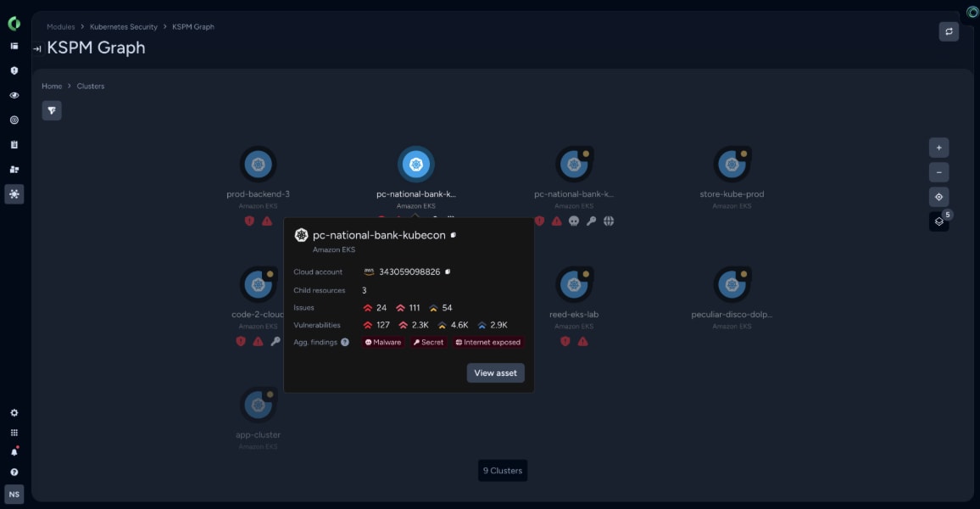Zoom in the graph with plus button

[x=938, y=148]
